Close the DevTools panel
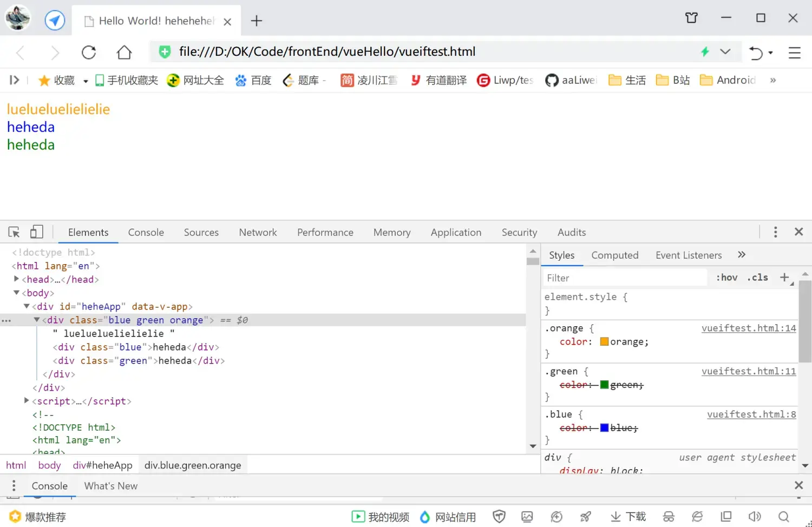The image size is (812, 527). tap(798, 232)
